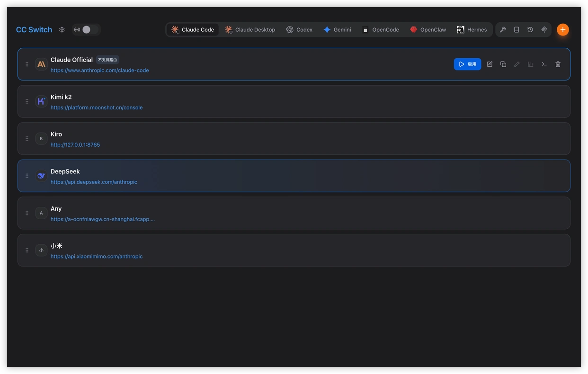Go to the OpenCode tab
Screen dimensions: 588x374
pyautogui.click(x=380, y=29)
